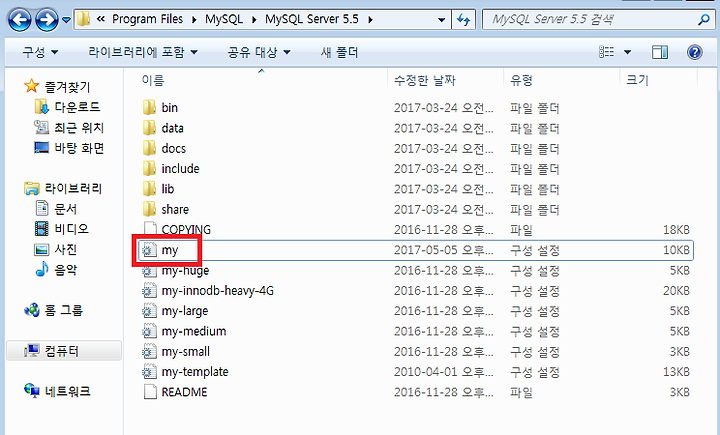The width and height of the screenshot is (720, 435).
Task: Select the COPYING file icon
Action: click(150, 229)
